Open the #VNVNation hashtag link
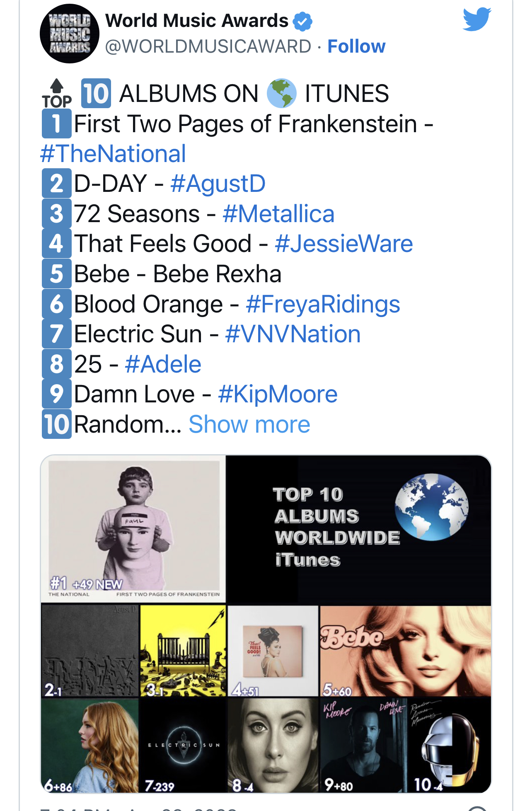This screenshot has width=532, height=811. pos(293,334)
